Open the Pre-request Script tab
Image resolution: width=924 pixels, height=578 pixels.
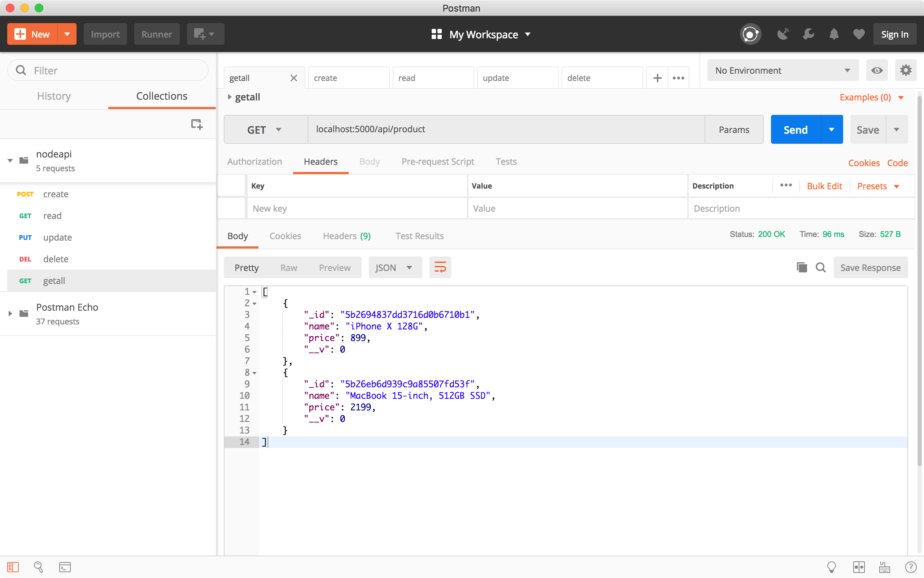pyautogui.click(x=437, y=161)
